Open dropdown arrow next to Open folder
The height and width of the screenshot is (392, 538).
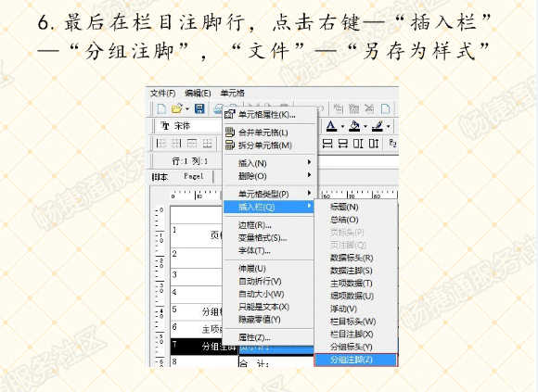pos(187,109)
